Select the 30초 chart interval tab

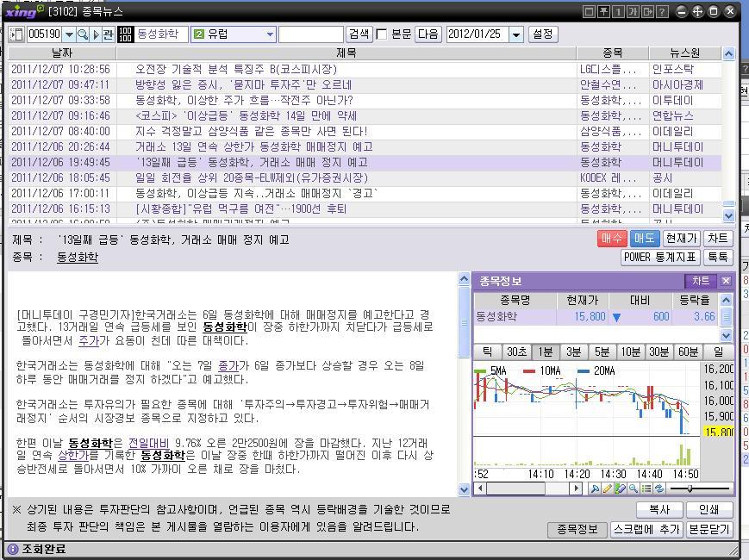pos(516,352)
